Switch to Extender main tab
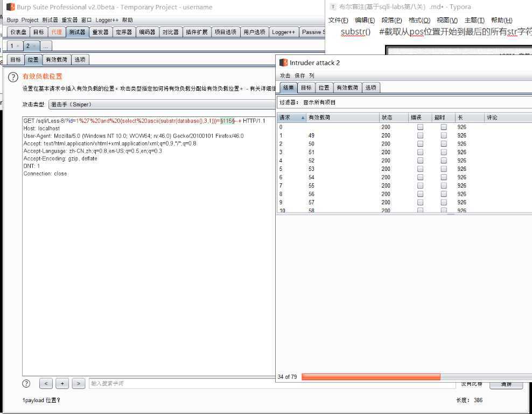 pos(197,32)
